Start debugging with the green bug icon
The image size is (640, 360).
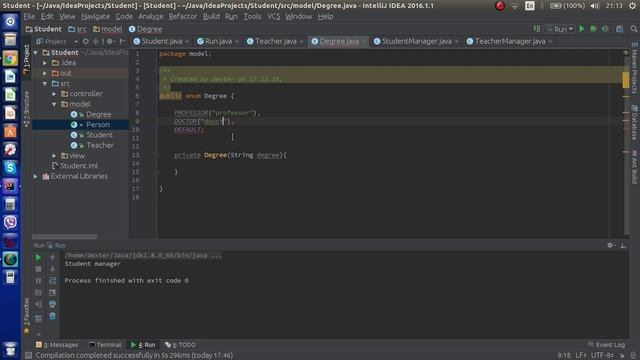[x=593, y=29]
